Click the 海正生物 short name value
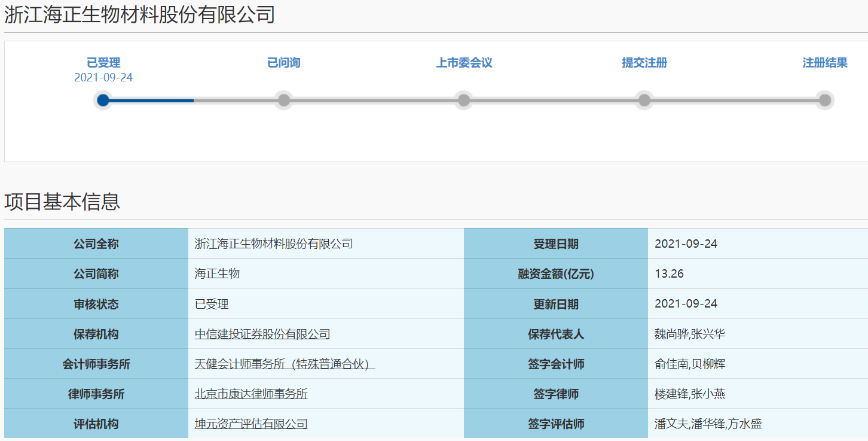Screen dimensions: 868x441 point(217,273)
